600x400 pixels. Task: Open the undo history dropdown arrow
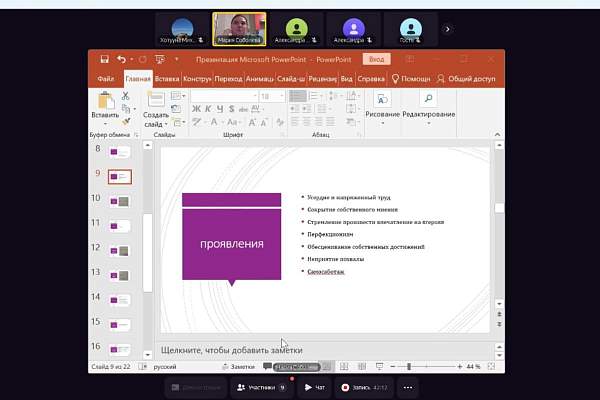(x=131, y=59)
